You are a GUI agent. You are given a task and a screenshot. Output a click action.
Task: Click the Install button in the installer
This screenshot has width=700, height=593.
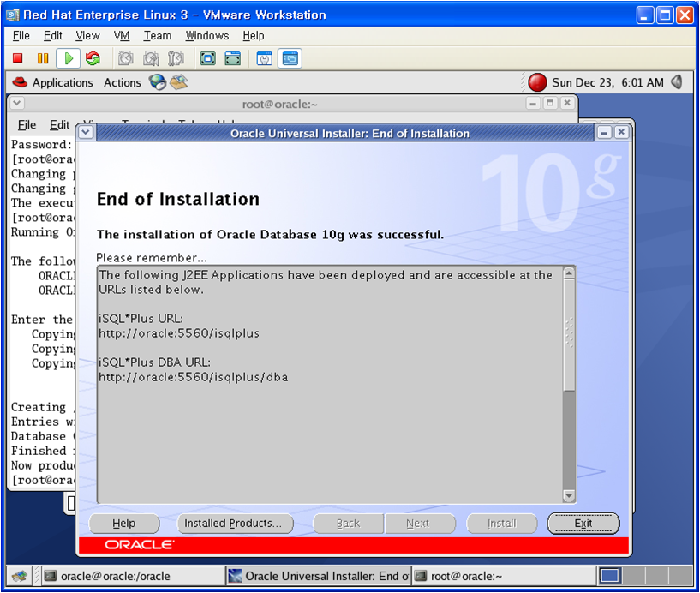(502, 524)
